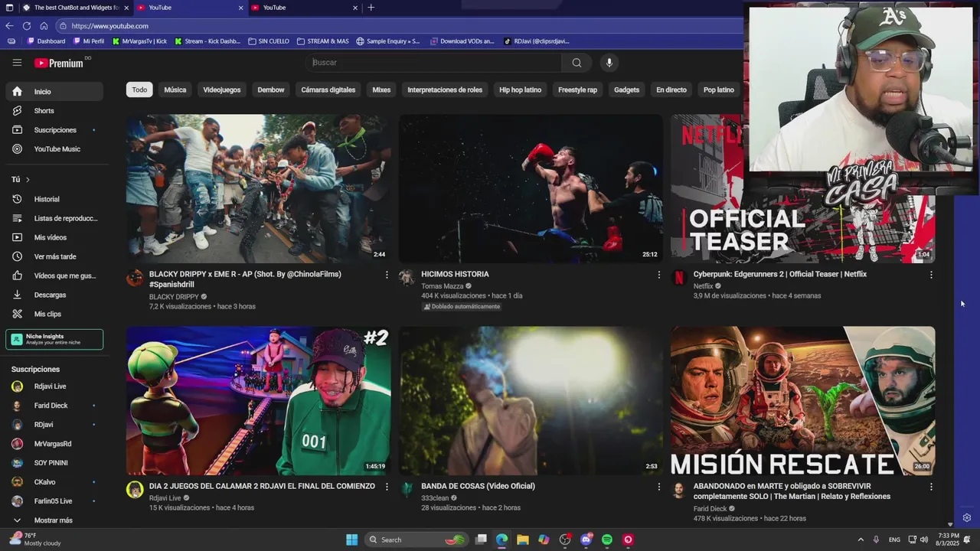Screen dimensions: 980x551
Task: Open options menu for DIA 2 JUEGOS DEL CALAMAR
Action: click(x=387, y=487)
